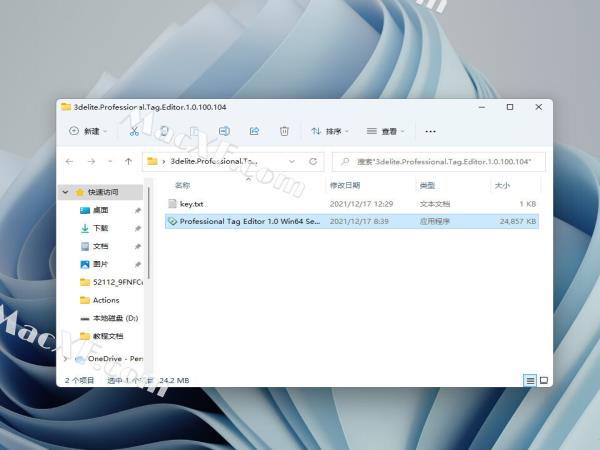Open recent locations dropdown arrow
The width and height of the screenshot is (600, 450).
click(x=110, y=161)
